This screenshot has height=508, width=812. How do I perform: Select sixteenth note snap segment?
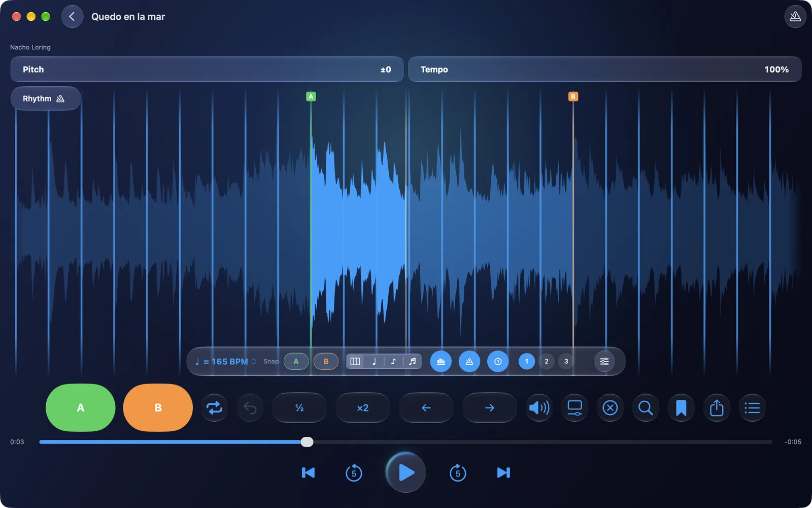pyautogui.click(x=412, y=361)
